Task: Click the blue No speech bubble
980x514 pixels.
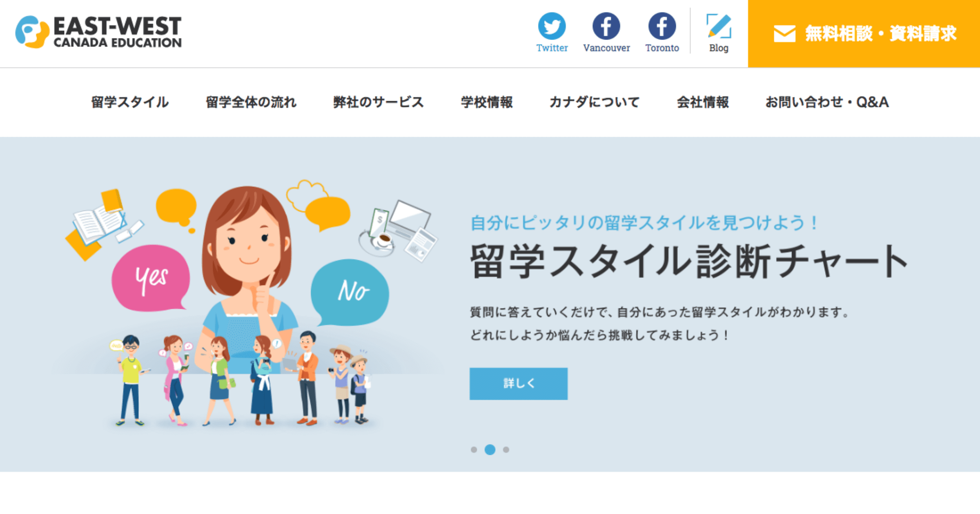Action: pos(350,292)
